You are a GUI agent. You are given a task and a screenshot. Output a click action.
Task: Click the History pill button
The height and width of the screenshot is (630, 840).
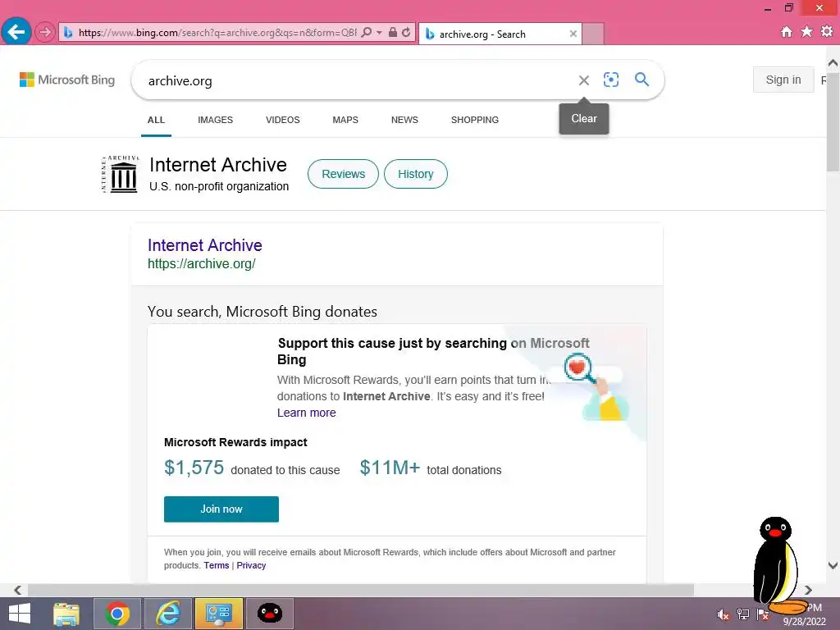[416, 174]
